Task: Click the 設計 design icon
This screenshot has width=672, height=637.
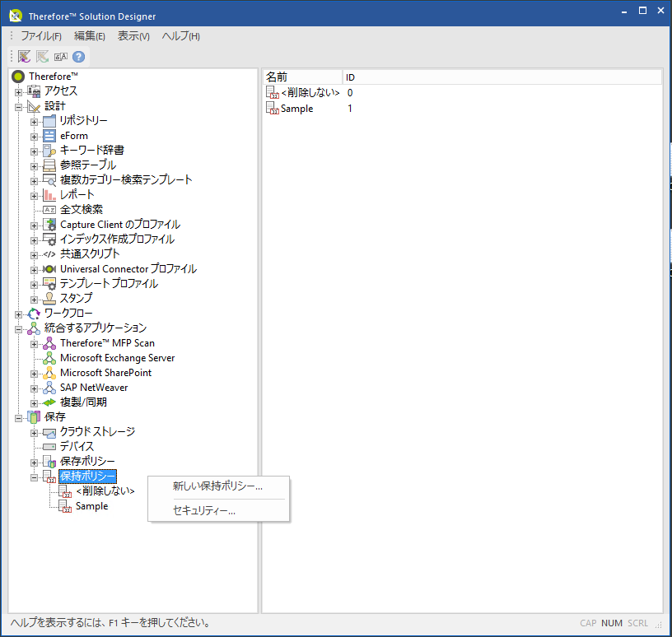Action: point(34,106)
